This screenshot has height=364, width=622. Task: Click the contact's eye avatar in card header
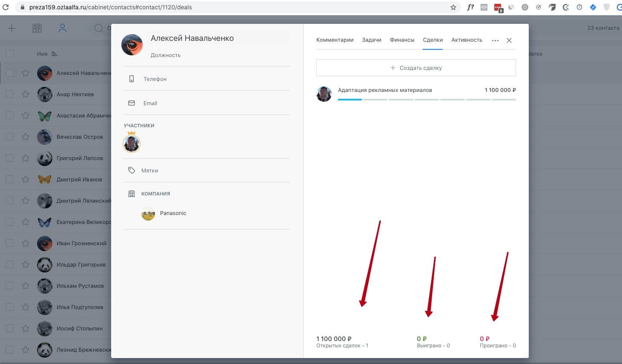132,45
